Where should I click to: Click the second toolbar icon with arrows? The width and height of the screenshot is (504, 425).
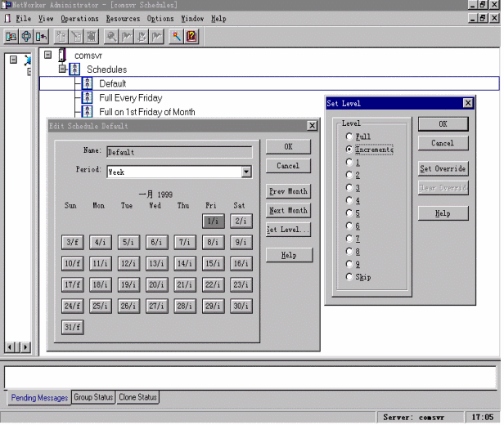26,37
